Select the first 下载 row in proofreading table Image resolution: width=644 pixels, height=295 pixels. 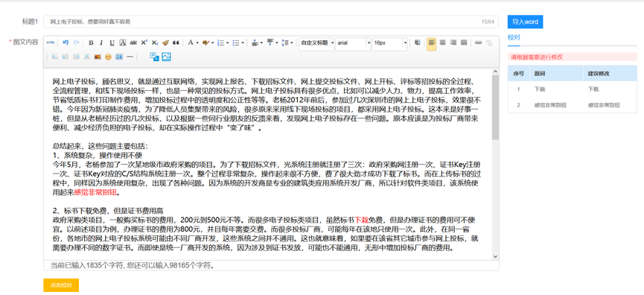coord(572,89)
